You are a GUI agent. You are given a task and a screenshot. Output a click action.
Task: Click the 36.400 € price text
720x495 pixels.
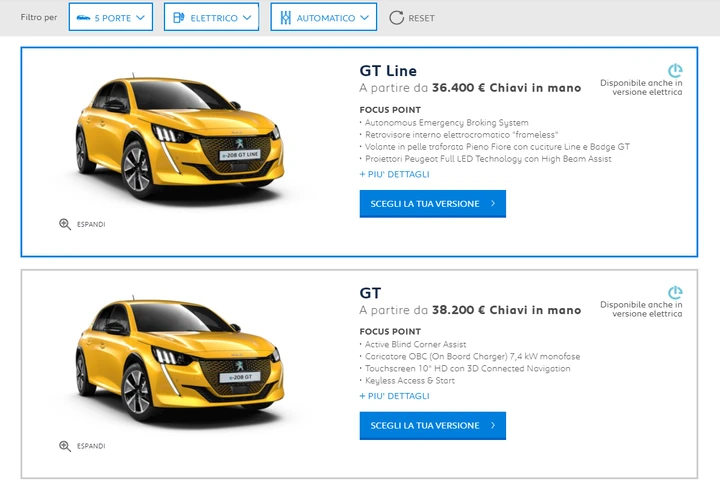[x=458, y=88]
